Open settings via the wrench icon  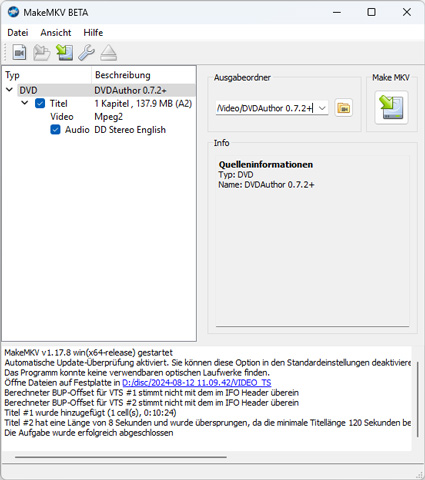coord(87,52)
